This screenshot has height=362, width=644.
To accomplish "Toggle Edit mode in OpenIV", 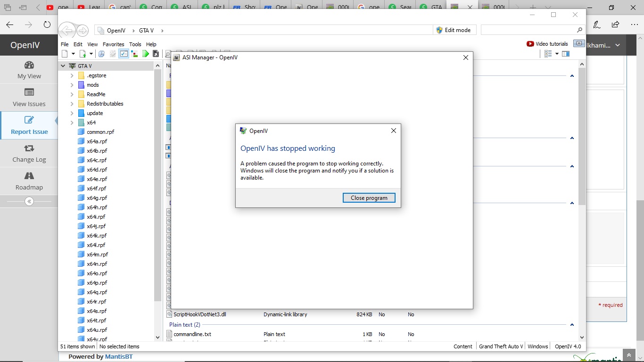I will point(453,30).
